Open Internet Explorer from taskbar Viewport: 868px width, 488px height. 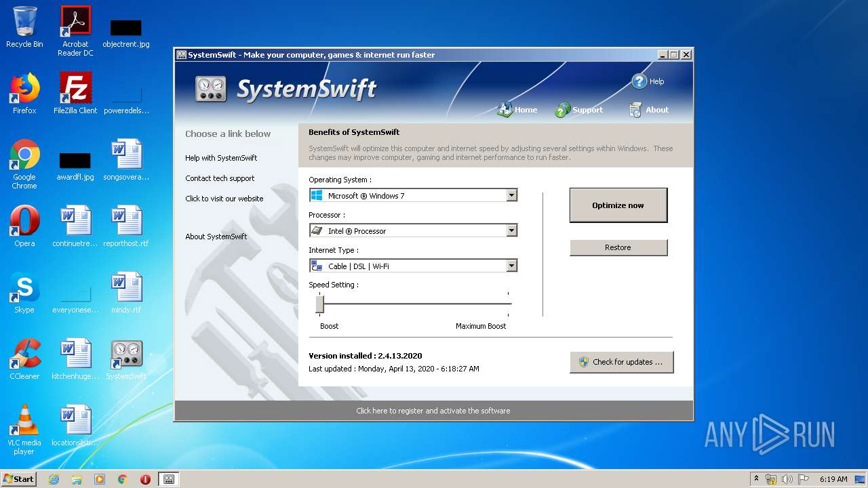click(54, 479)
